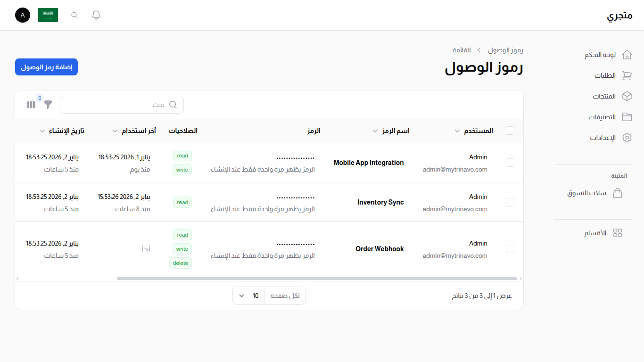Viewport: 644px width, 362px height.
Task: Open الأقسام sections grid icon
Action: (x=618, y=232)
